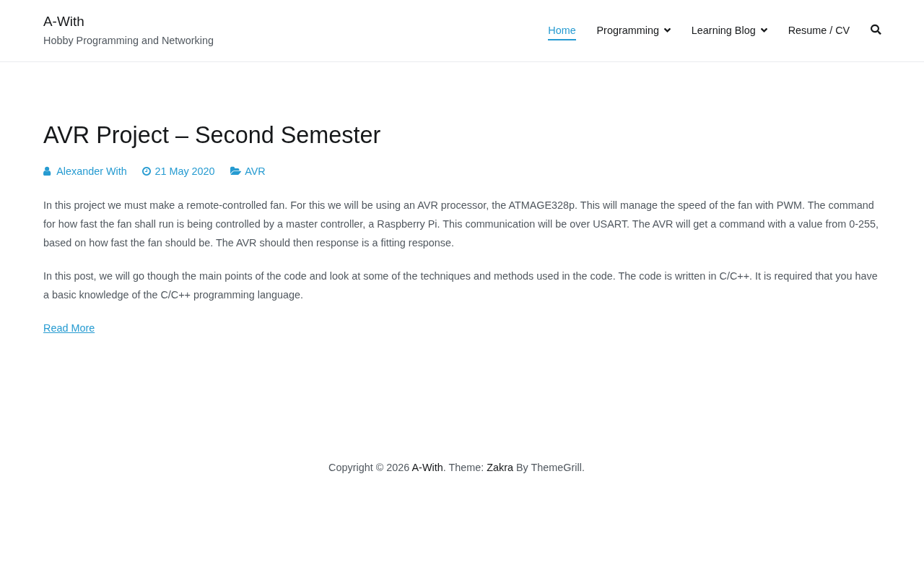Click the open folder category icon
The height and width of the screenshot is (578, 924).
coord(235,171)
